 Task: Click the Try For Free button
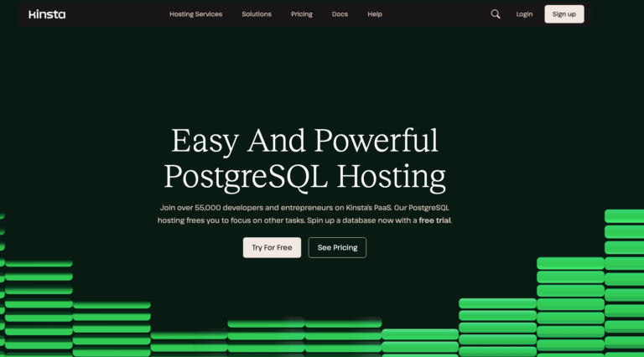(272, 247)
